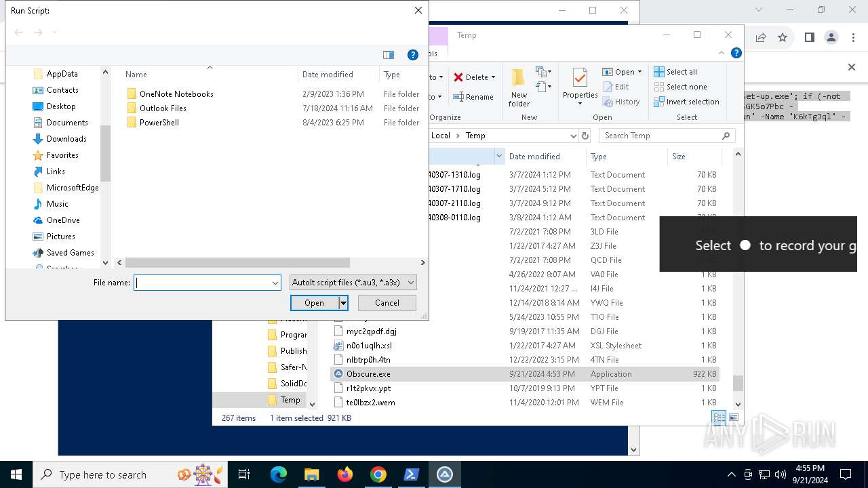Close the Chrome info bar with X
This screenshot has height=488, width=868.
852,67
